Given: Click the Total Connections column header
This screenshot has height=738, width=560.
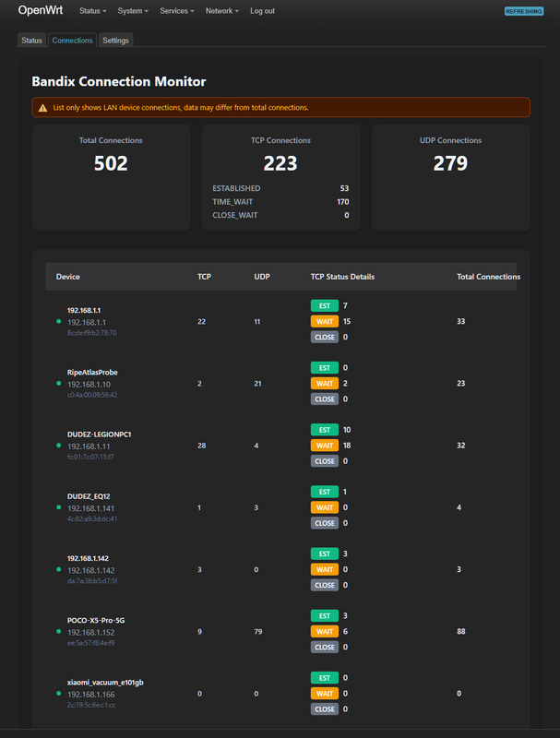Looking at the screenshot, I should coord(488,277).
